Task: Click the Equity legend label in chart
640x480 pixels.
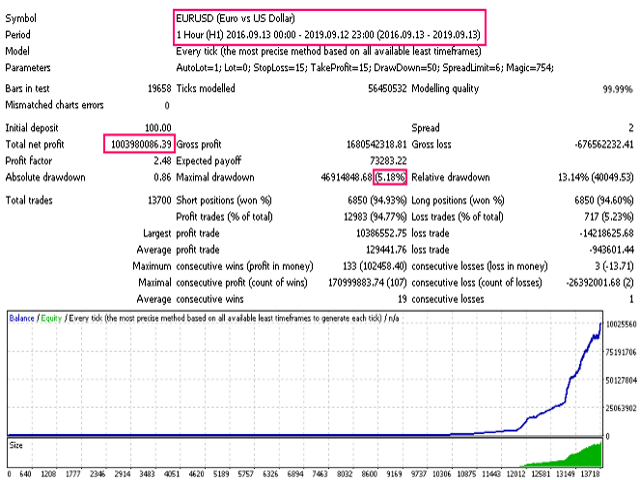Action: (51, 318)
